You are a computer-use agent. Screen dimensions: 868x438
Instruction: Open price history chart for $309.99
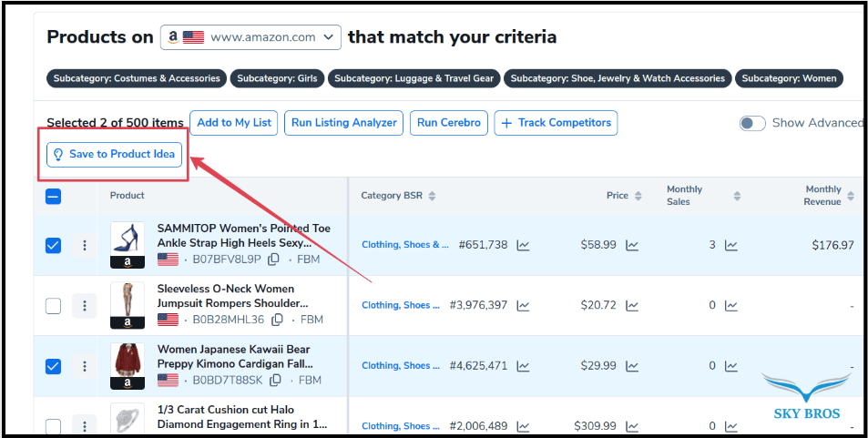pyautogui.click(x=632, y=426)
